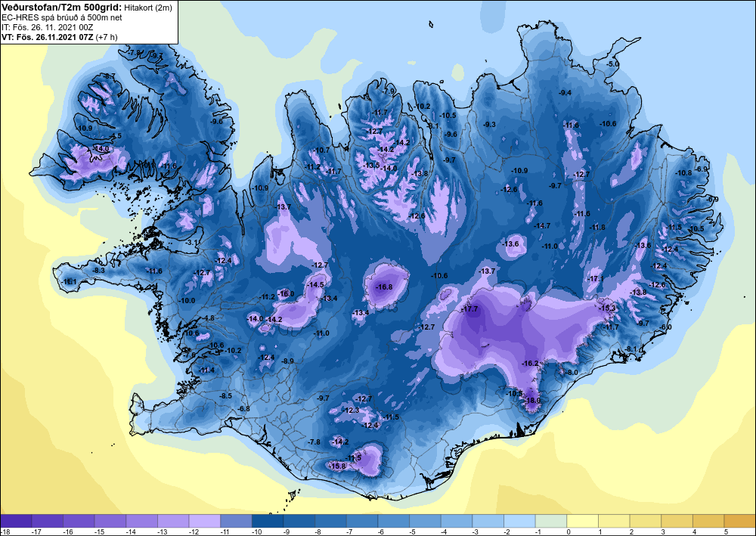The image size is (756, 536).
Task: Click the -13.5 temperature value
Action: [372, 166]
